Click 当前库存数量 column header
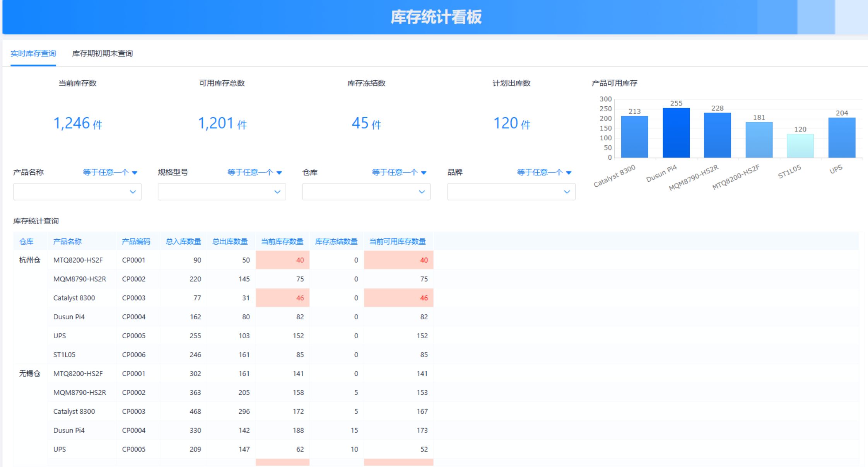868x467 pixels. click(282, 242)
